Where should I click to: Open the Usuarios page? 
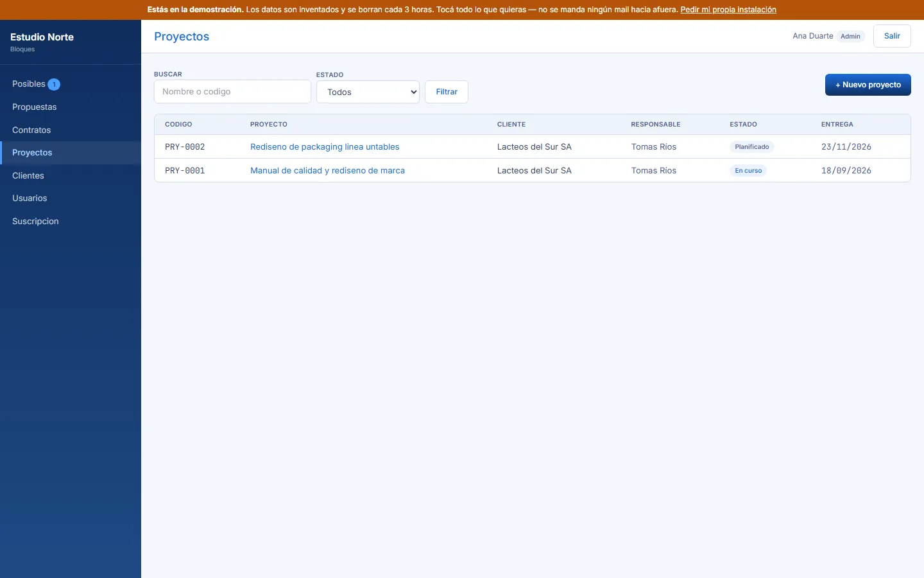70,198
